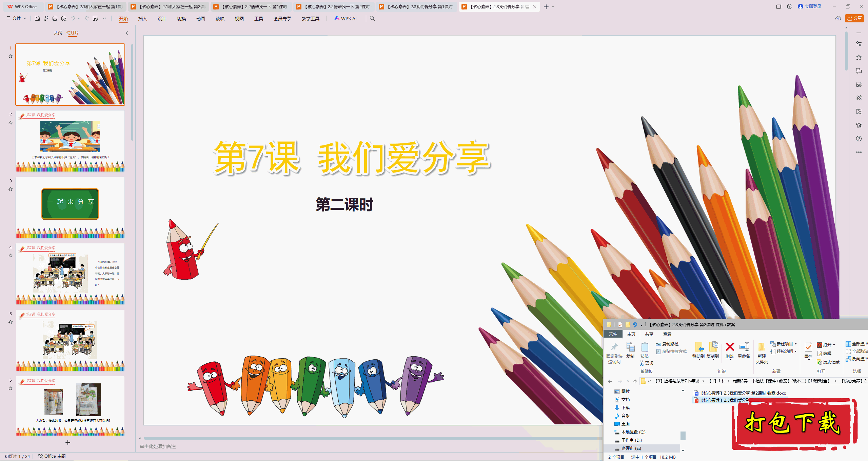Open the 教学工具 ribbon tab

point(311,19)
